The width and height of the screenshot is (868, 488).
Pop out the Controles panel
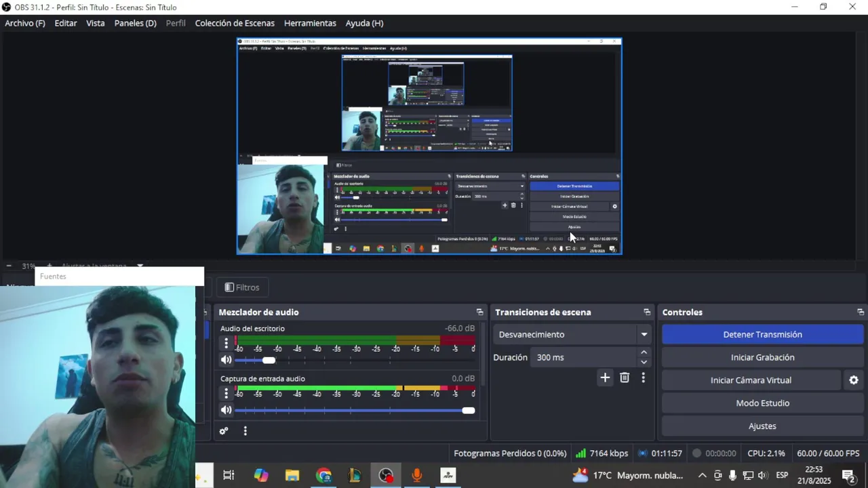tap(861, 312)
